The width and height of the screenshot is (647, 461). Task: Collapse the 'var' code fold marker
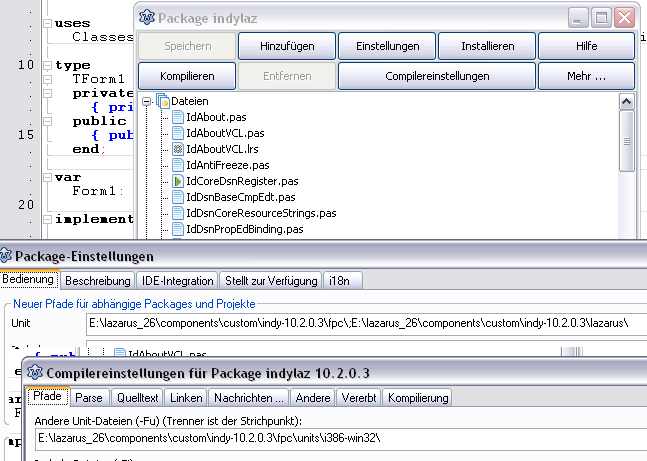tap(45, 177)
